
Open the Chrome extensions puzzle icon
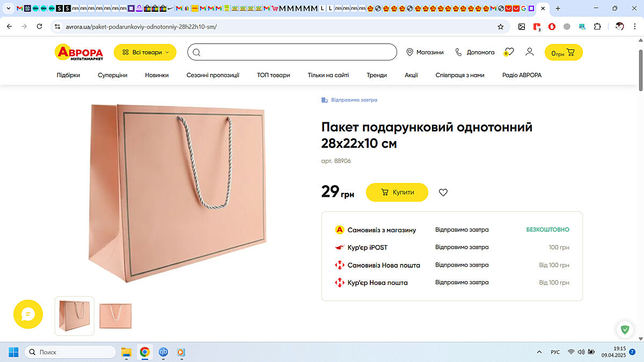point(597,26)
